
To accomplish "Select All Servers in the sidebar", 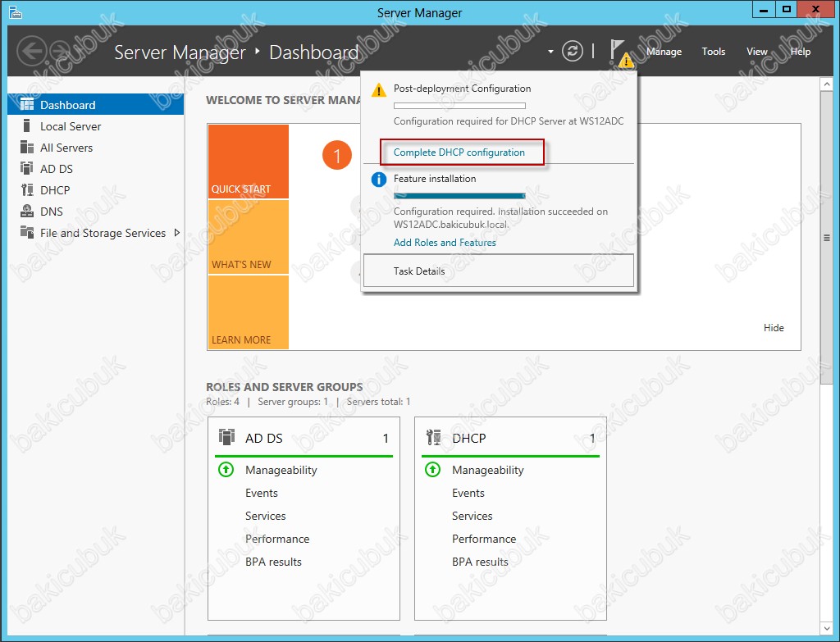I will [x=96, y=148].
